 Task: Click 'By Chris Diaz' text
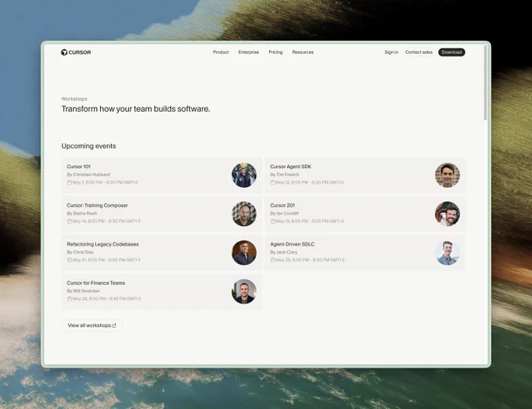(x=80, y=253)
